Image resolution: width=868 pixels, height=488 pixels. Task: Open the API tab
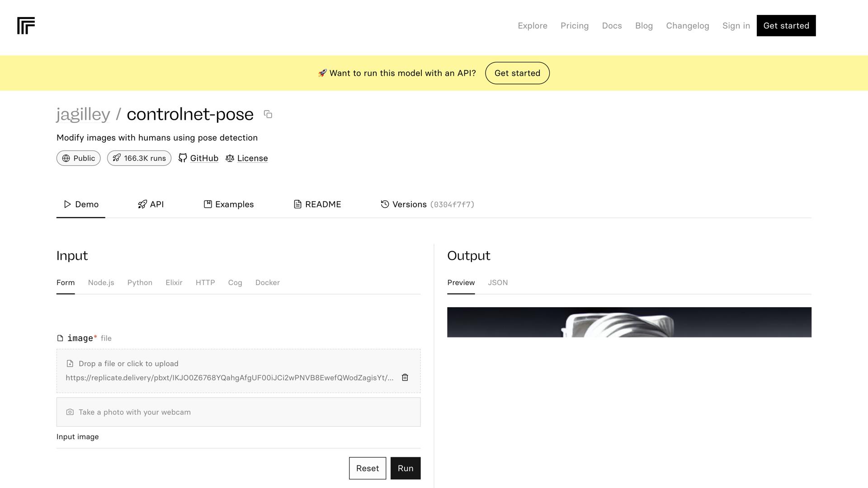pos(151,204)
